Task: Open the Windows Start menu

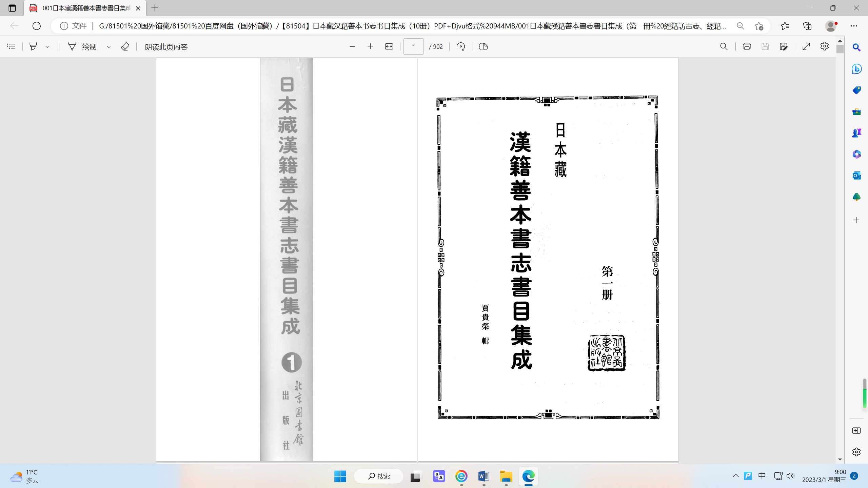Action: click(340, 476)
